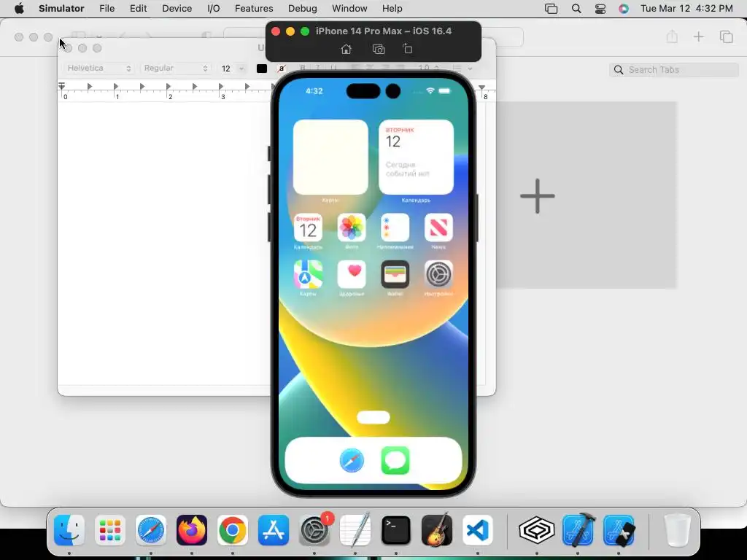The image size is (747, 560).
Task: Expand the Helvetica font family dropdown in TextEdit
Action: pyautogui.click(x=98, y=68)
